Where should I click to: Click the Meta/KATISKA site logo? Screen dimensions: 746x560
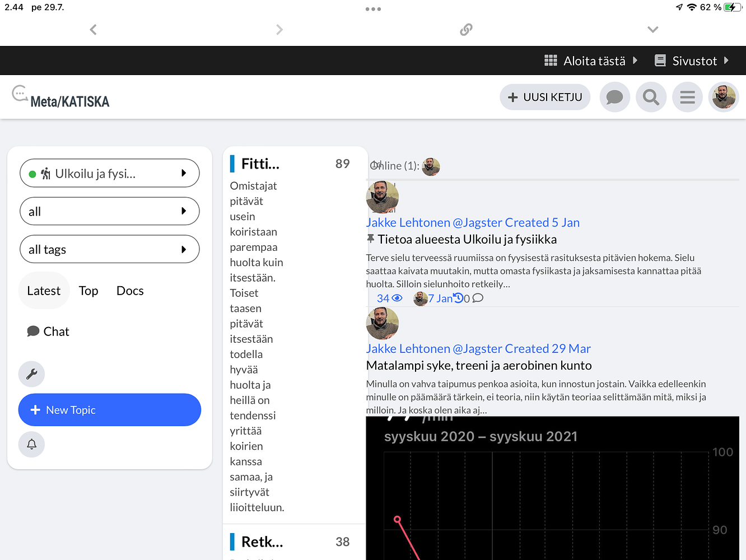click(61, 98)
